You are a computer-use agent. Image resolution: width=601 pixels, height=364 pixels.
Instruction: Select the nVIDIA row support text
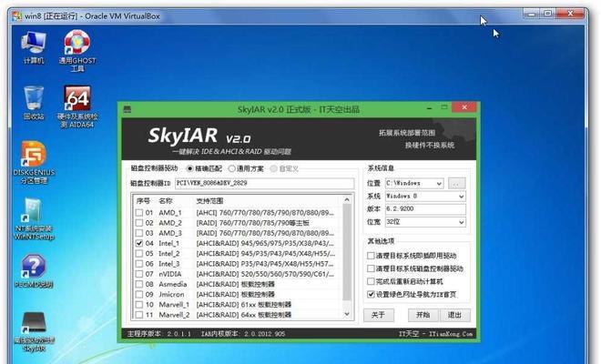(x=265, y=274)
